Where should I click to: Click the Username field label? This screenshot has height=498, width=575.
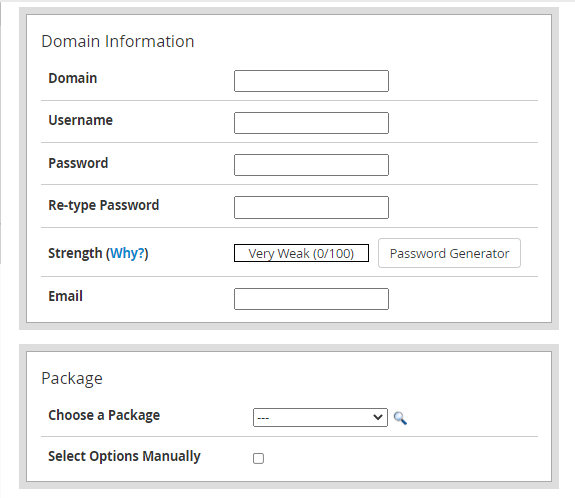81,120
